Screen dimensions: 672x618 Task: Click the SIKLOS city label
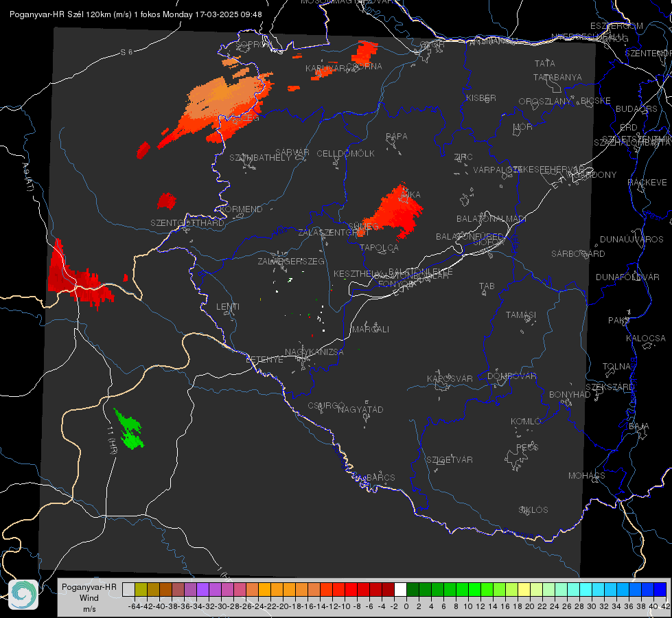point(533,510)
